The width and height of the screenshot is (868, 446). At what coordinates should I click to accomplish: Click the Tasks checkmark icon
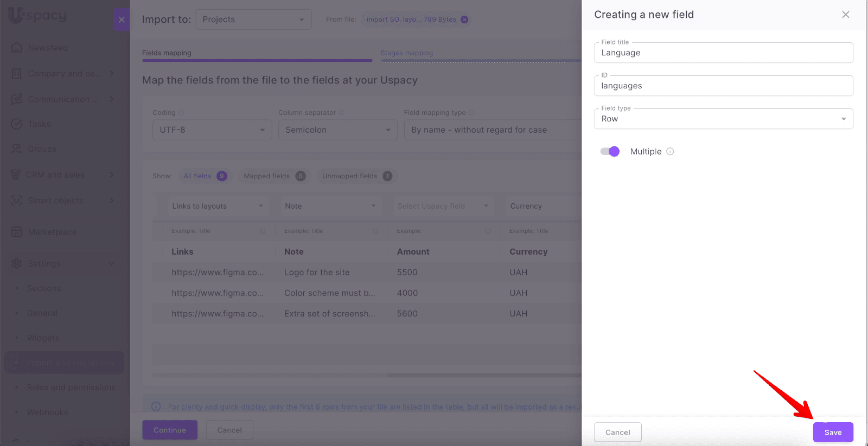pyautogui.click(x=16, y=124)
